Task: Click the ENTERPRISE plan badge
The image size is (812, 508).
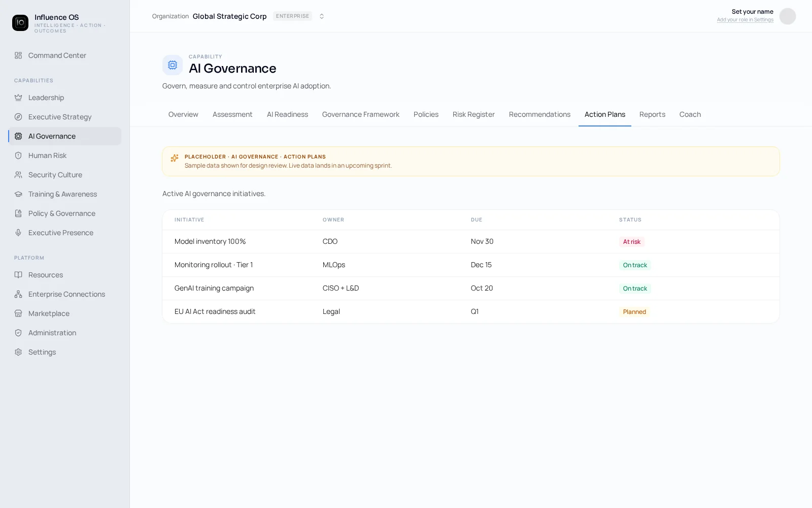Action: [x=292, y=16]
